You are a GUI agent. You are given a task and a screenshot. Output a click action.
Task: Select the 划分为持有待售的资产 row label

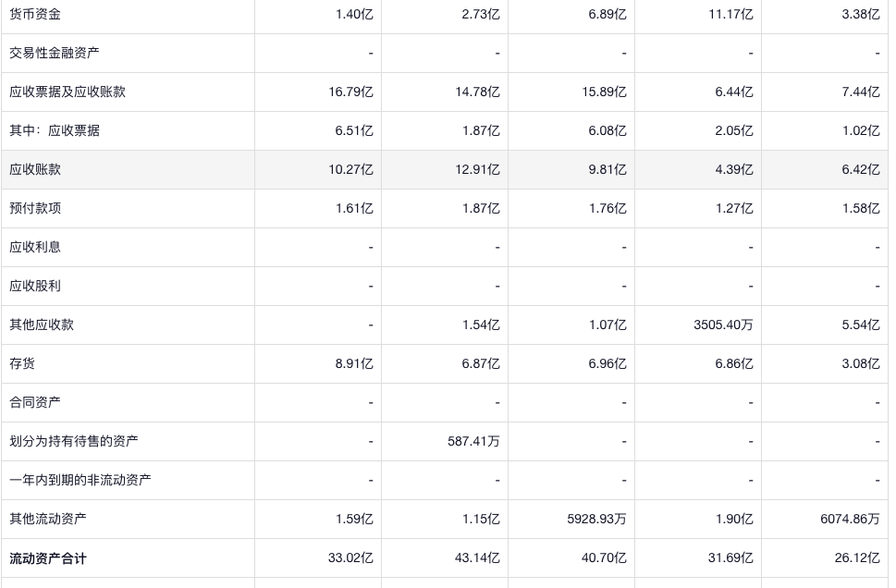(74, 441)
